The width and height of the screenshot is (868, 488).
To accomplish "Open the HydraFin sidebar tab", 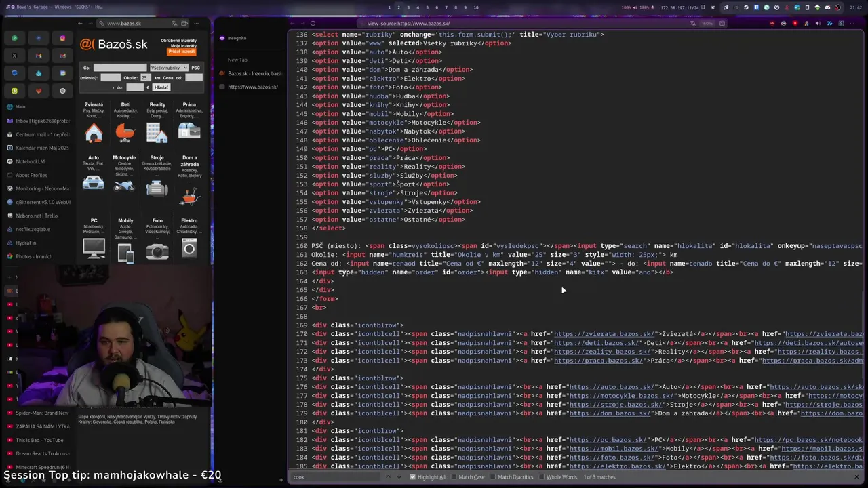I will point(39,243).
